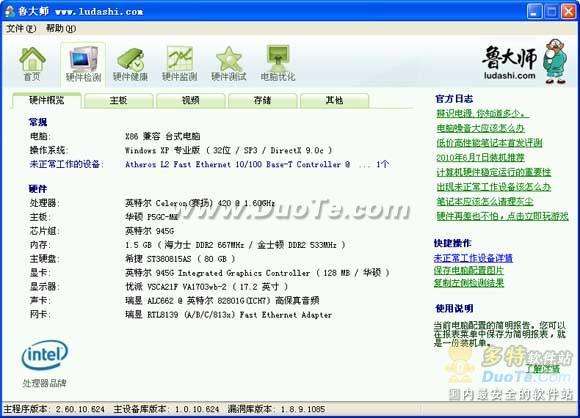Minimize the 鲁大师 window
Screen dimensions: 580x418
coord(534,11)
